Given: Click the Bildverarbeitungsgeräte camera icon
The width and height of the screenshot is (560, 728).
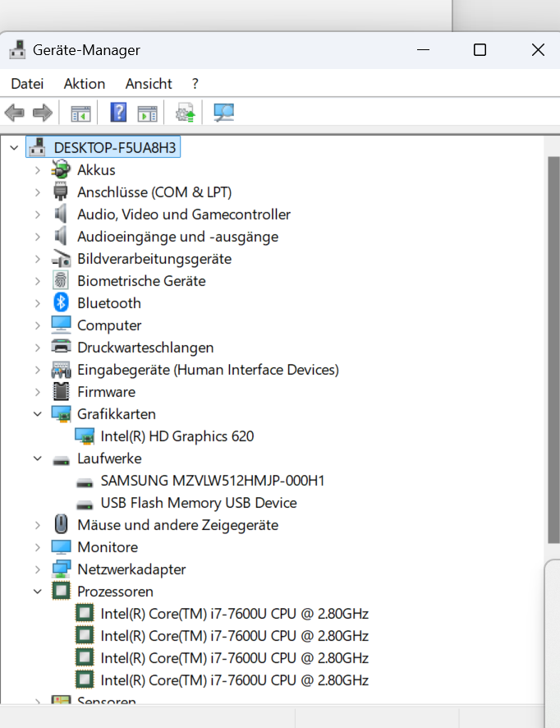Looking at the screenshot, I should coord(61,259).
